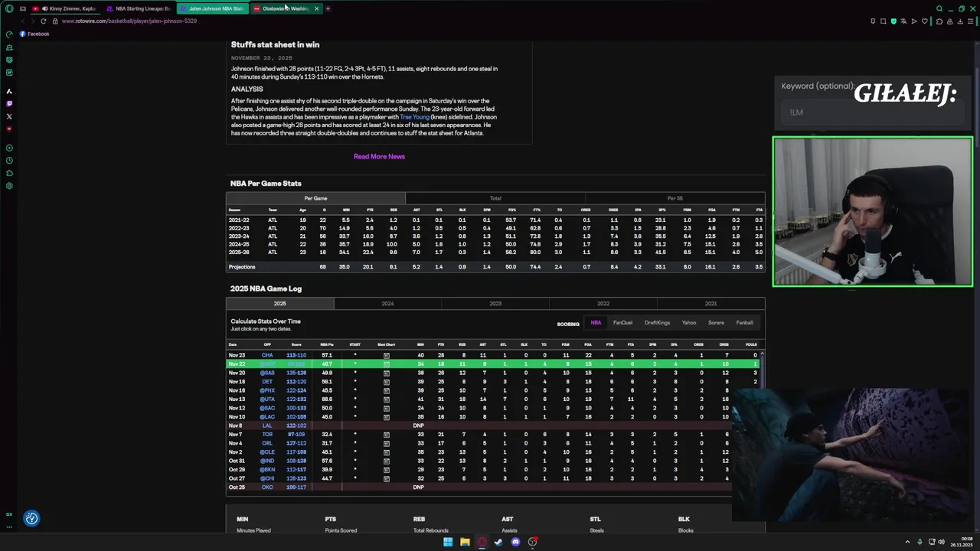980x551 pixels.
Task: Select the Per Game stats tab
Action: (315, 198)
